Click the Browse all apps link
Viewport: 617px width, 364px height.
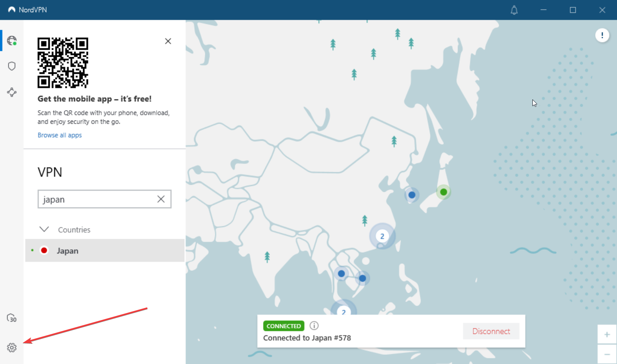tap(60, 135)
